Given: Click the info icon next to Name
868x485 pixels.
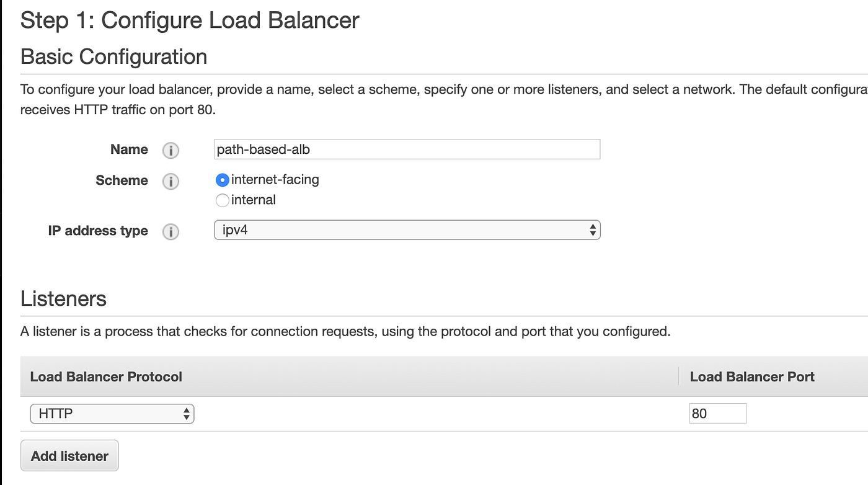Looking at the screenshot, I should (x=170, y=151).
